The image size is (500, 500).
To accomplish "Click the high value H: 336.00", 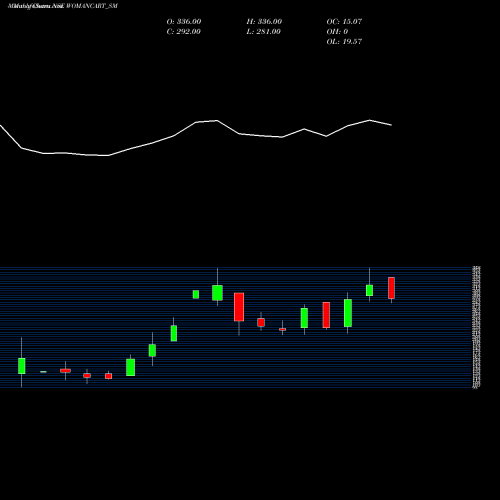I will (x=264, y=21).
